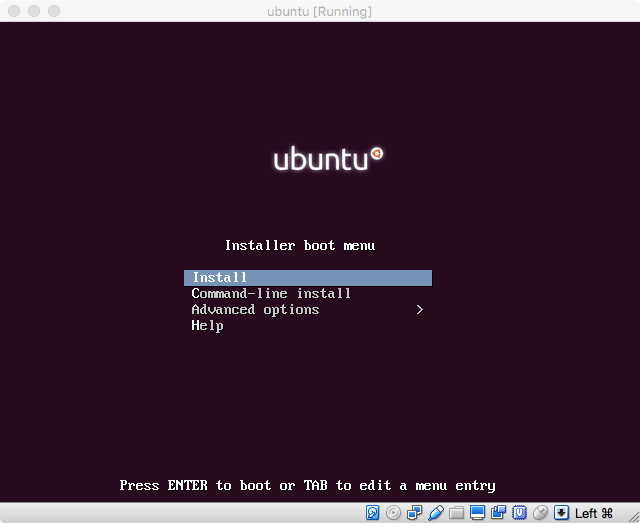640x523 pixels.
Task: Expand Advanced options submenu arrow
Action: coord(420,309)
